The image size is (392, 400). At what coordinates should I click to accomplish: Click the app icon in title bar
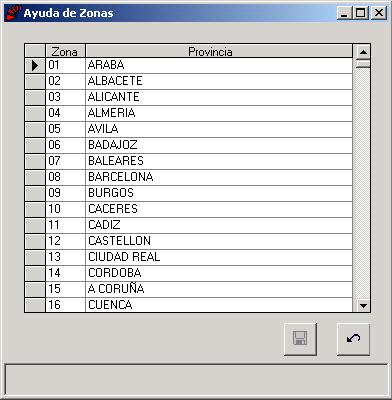click(x=14, y=13)
